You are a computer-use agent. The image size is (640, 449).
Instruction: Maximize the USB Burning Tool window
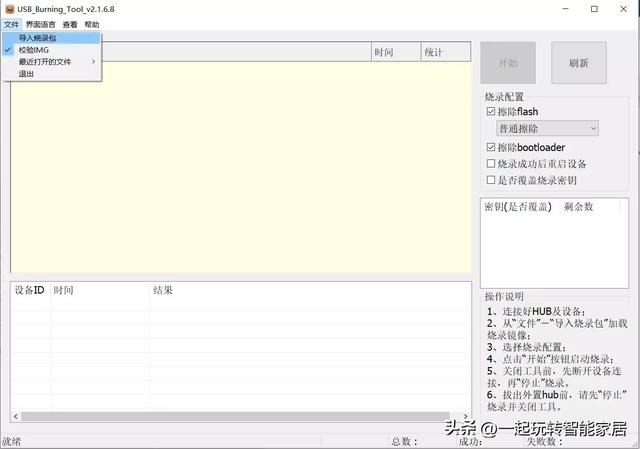[594, 9]
